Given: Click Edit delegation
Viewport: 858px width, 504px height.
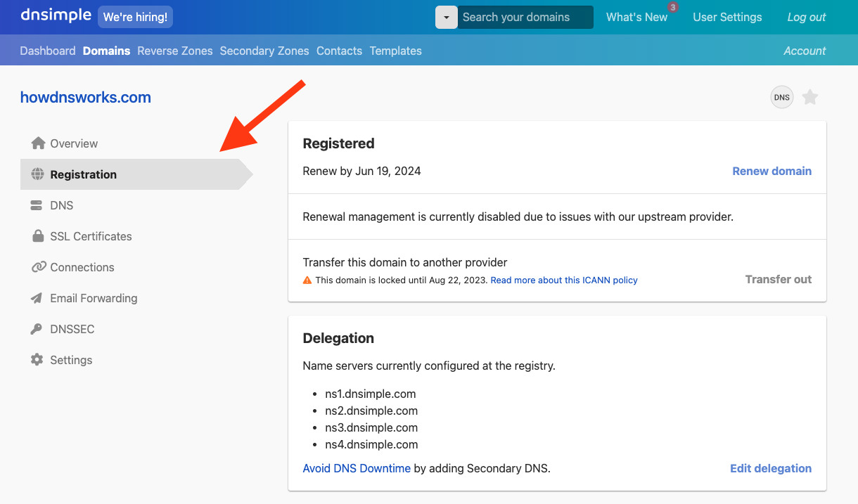Looking at the screenshot, I should click(771, 468).
